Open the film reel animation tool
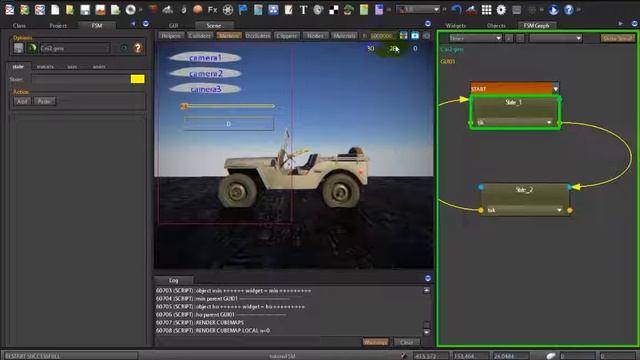640x360 pixels. pyautogui.click(x=228, y=9)
